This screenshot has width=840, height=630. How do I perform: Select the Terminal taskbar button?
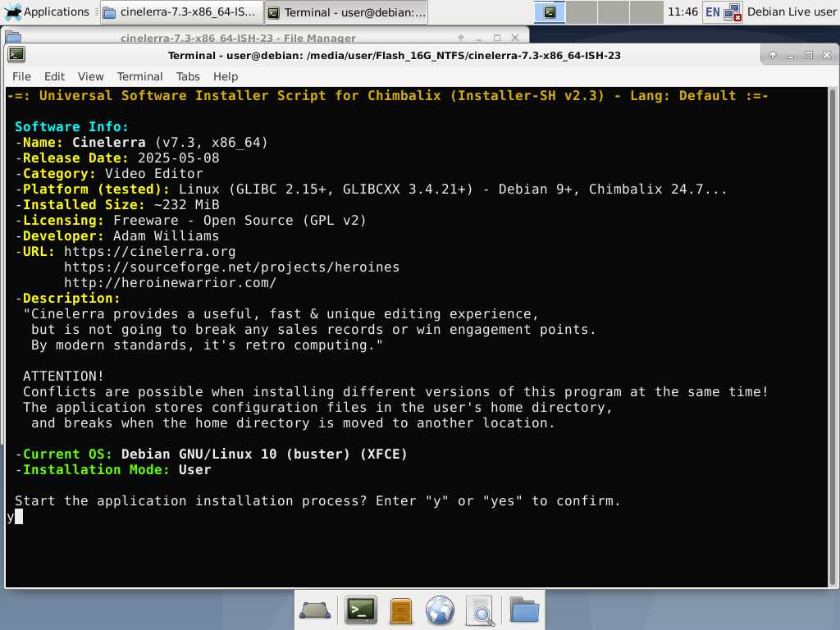(347, 11)
